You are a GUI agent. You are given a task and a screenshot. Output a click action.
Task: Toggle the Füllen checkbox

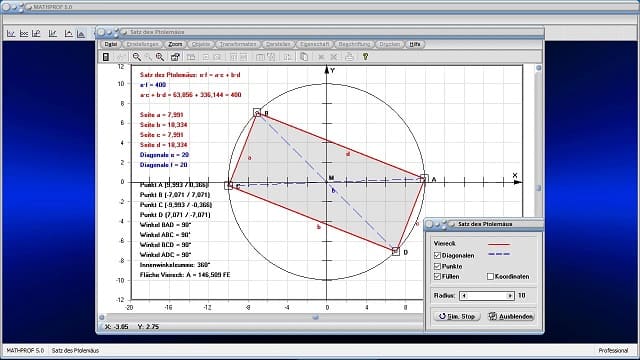pyautogui.click(x=437, y=276)
